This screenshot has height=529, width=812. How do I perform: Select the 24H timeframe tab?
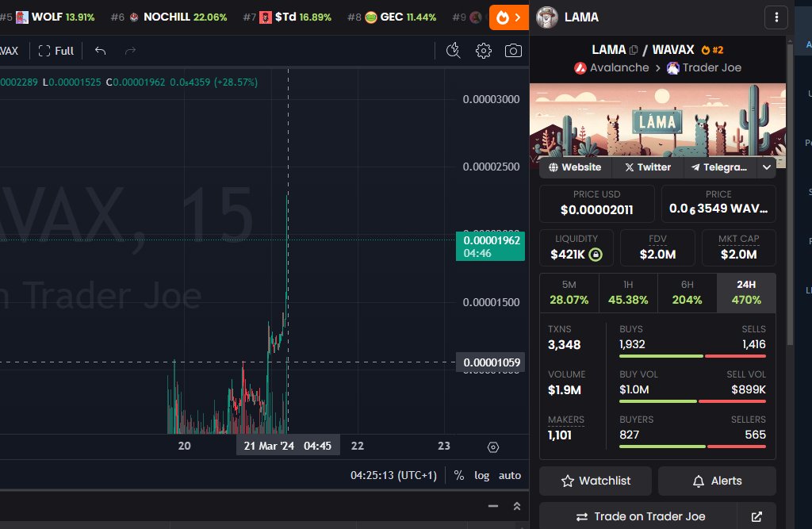746,293
